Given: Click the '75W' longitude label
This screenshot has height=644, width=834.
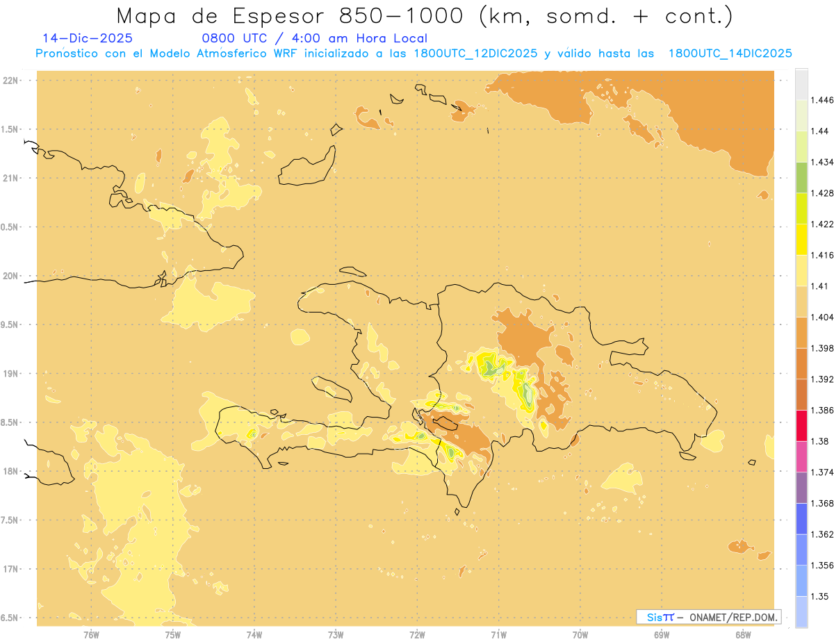Looking at the screenshot, I should 172,634.
